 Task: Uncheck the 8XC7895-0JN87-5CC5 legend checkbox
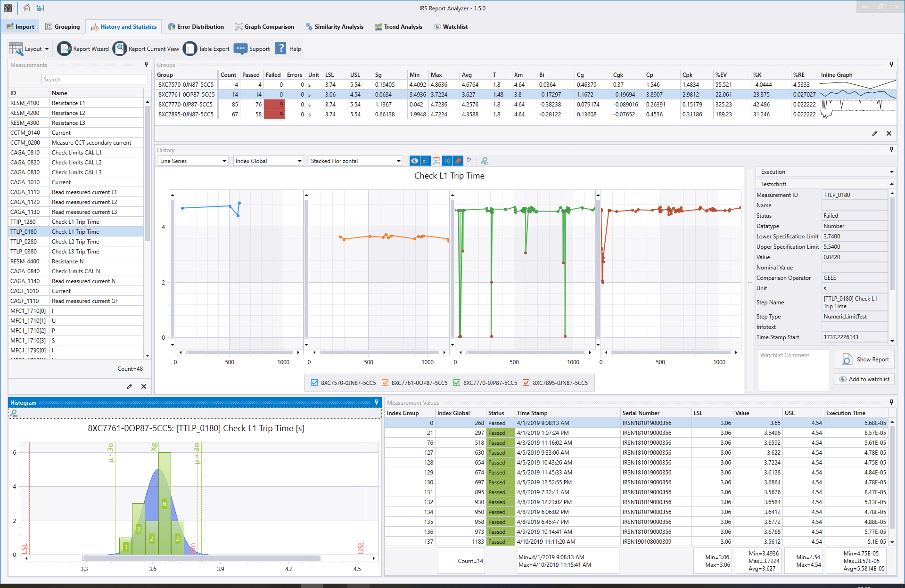point(526,383)
